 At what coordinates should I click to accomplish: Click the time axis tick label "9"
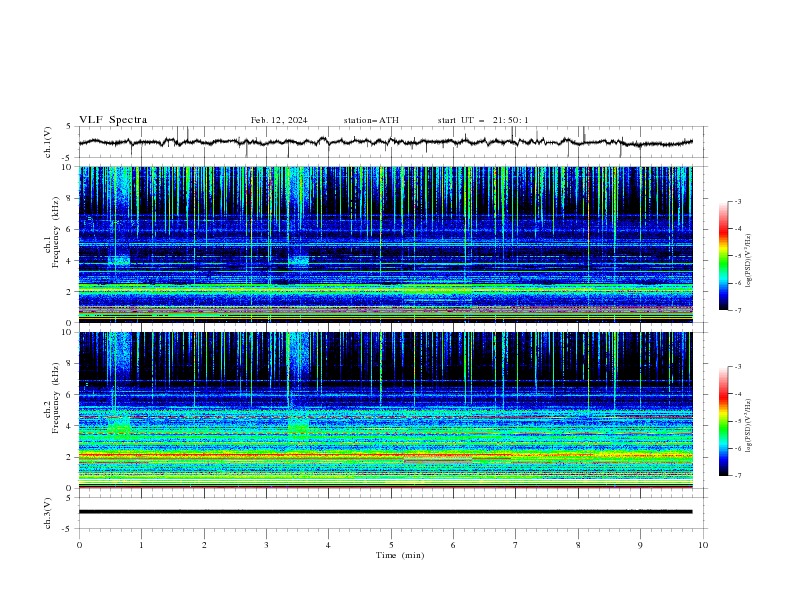pos(640,545)
